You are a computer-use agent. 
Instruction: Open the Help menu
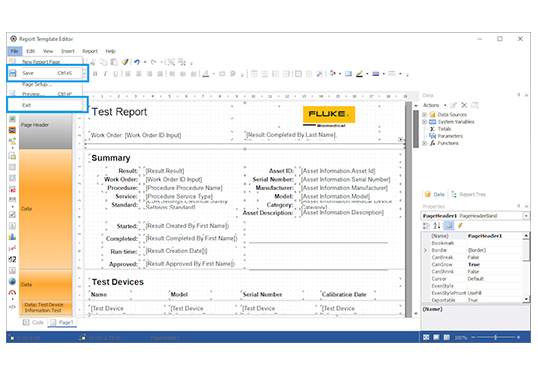click(x=110, y=51)
